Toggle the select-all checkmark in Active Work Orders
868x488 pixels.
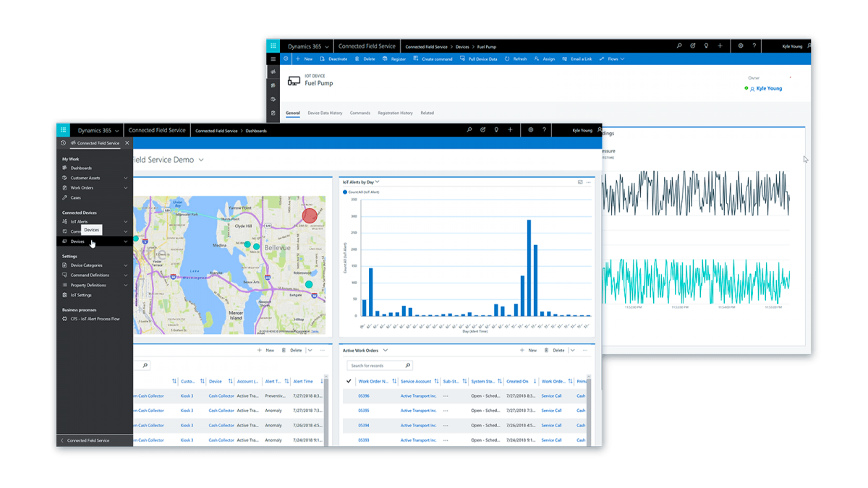[349, 381]
